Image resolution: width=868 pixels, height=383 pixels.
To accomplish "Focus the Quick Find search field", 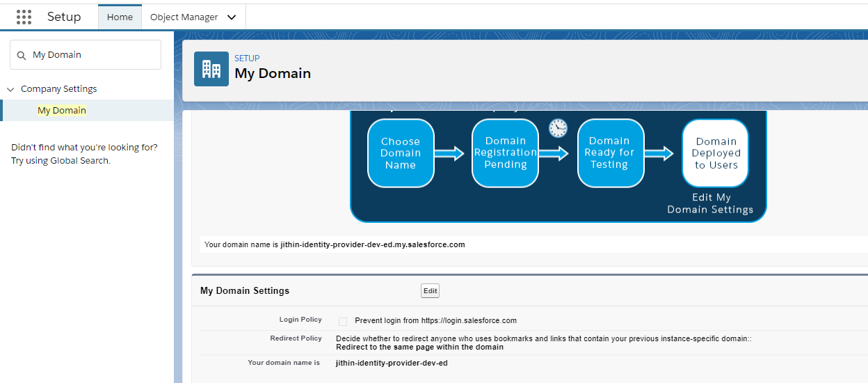I will click(86, 54).
